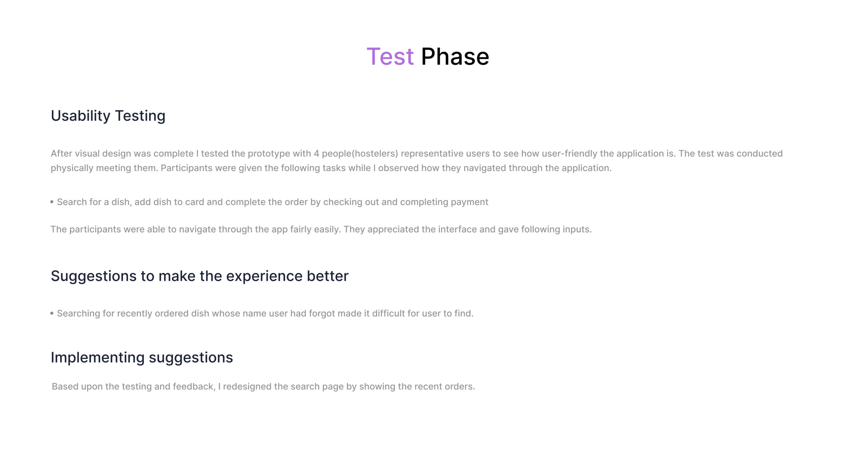This screenshot has width=868, height=460.
Task: Click the words "gave following inputs"
Action: [x=545, y=230]
